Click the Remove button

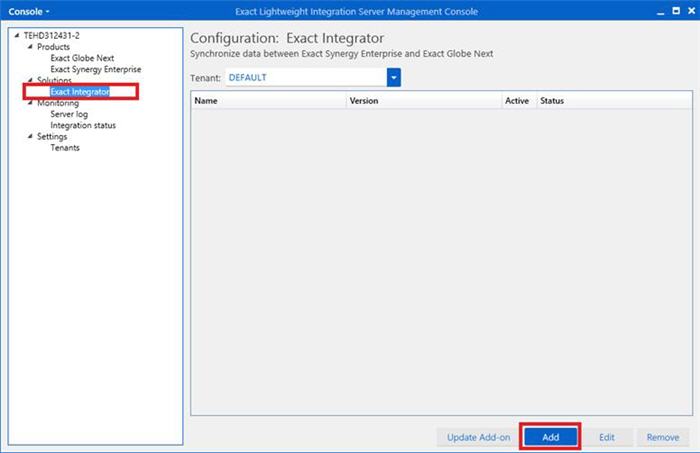(663, 437)
